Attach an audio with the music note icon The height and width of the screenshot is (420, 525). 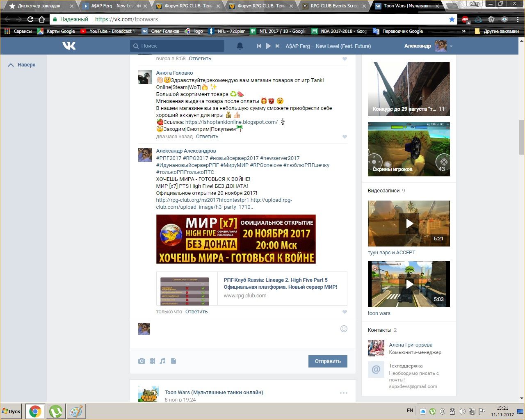click(163, 361)
